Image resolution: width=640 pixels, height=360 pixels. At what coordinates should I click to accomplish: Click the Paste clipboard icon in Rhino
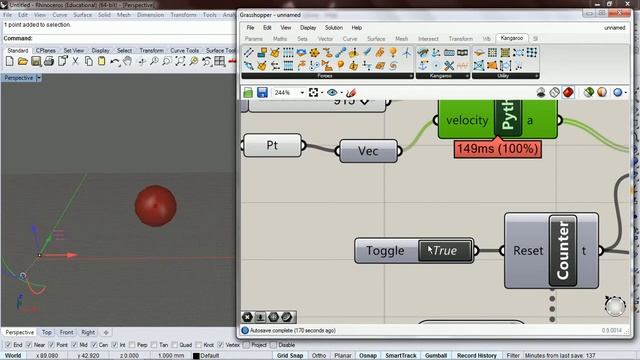coord(102,61)
